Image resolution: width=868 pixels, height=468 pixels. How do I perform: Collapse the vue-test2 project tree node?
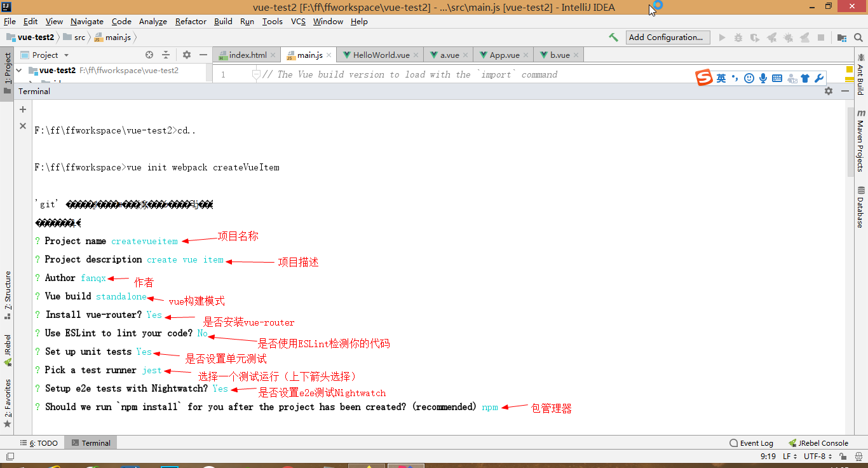pos(19,71)
